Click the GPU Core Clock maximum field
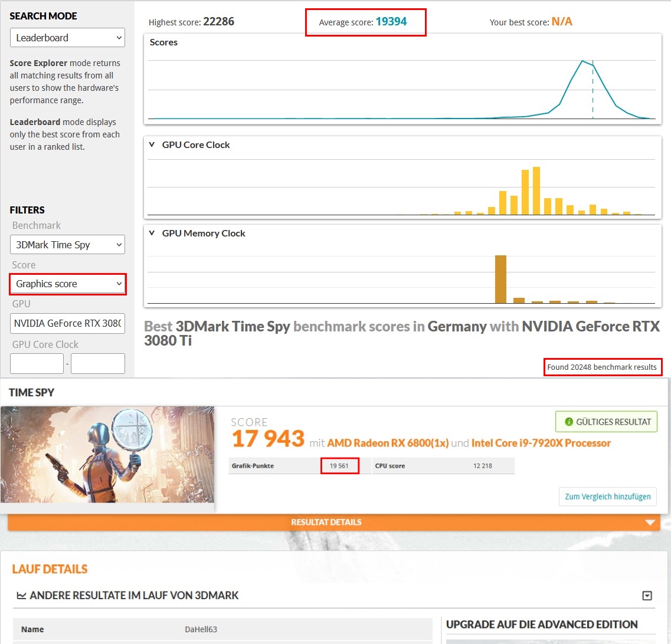Screen dimensions: 671x644 [x=98, y=363]
